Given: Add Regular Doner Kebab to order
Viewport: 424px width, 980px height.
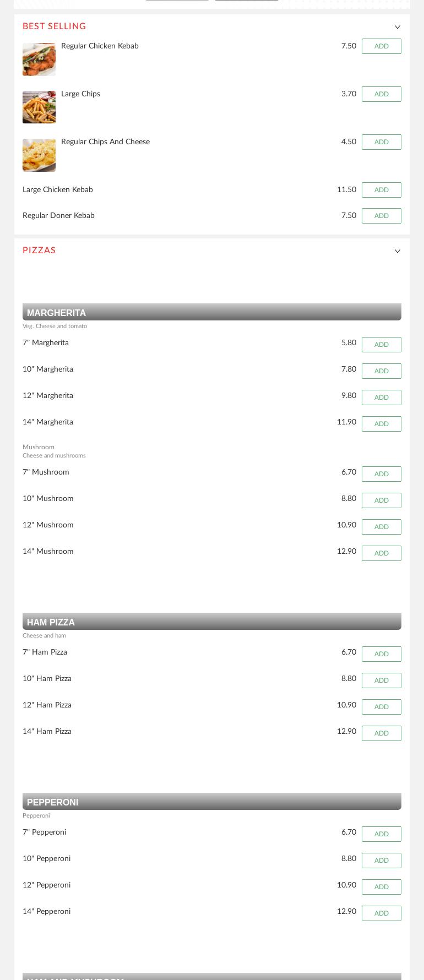Looking at the screenshot, I should (x=382, y=216).
